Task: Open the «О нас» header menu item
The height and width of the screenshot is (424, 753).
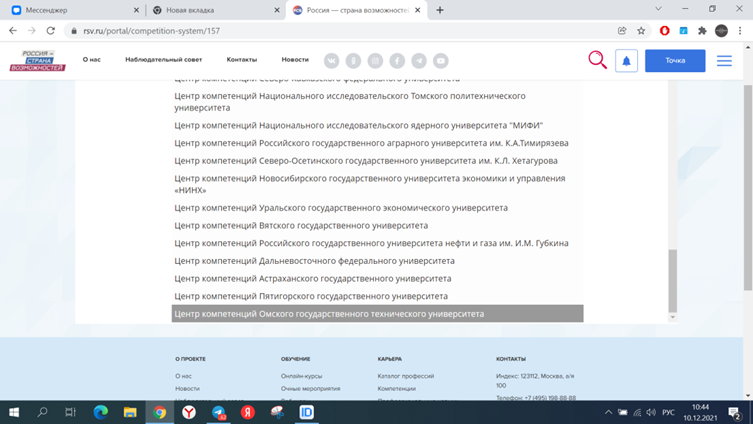Action: (x=92, y=61)
